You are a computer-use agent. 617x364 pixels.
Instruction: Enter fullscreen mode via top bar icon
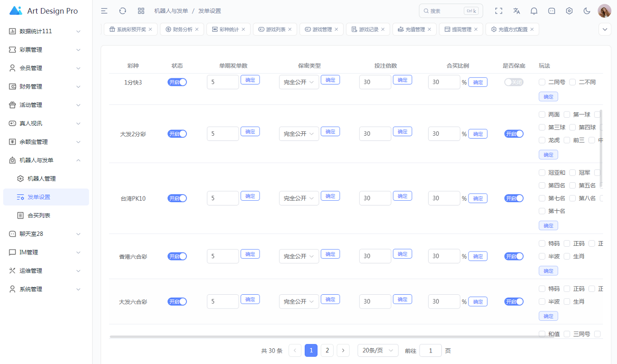tap(498, 11)
